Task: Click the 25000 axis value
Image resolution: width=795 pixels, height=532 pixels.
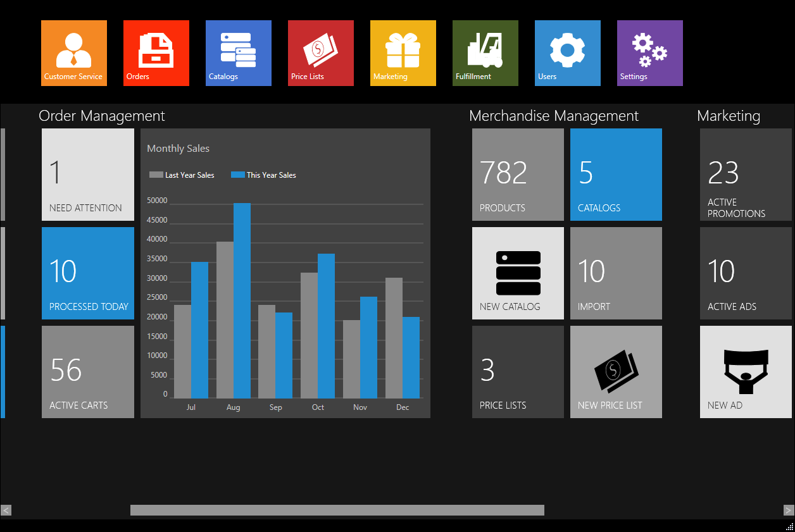Action: (157, 298)
